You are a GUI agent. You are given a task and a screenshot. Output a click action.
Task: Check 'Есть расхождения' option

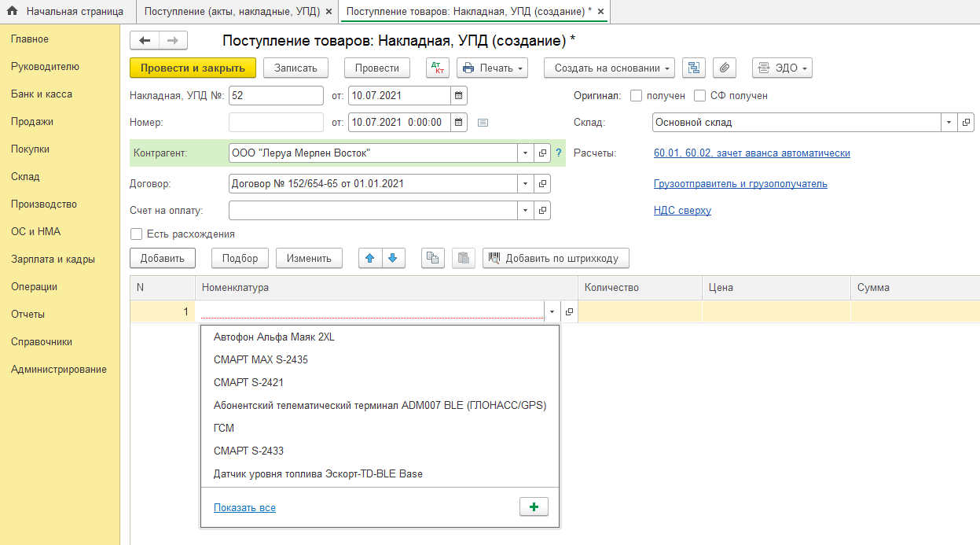click(137, 234)
